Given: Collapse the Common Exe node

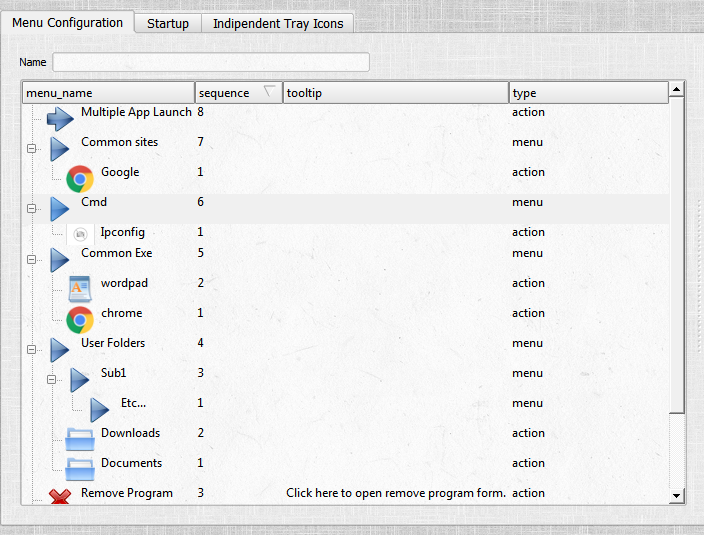Looking at the screenshot, I should coord(31,259).
